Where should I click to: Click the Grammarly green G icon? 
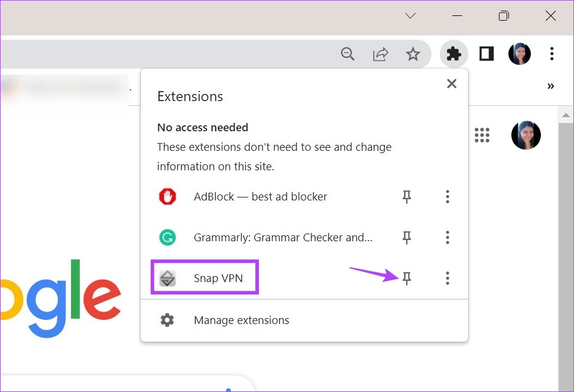(168, 238)
